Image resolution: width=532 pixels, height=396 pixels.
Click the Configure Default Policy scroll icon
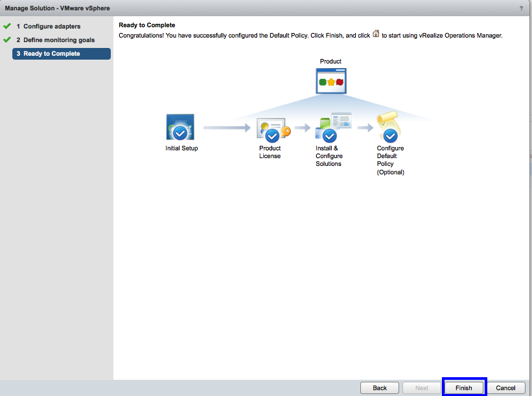pos(389,128)
